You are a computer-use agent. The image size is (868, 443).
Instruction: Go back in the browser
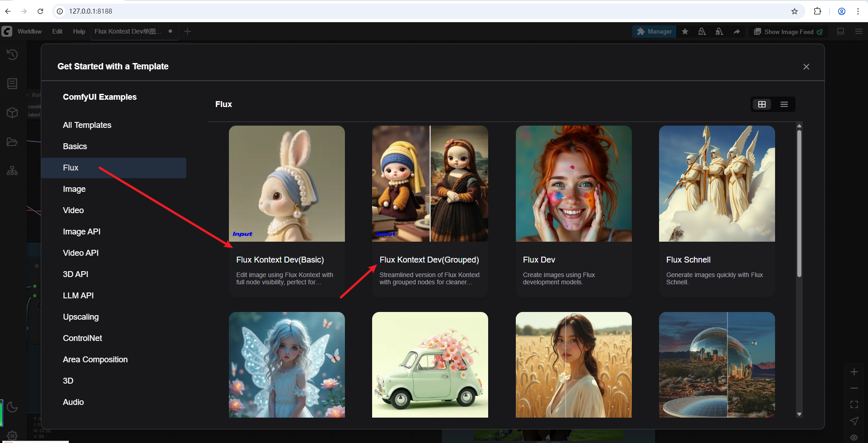coord(8,11)
